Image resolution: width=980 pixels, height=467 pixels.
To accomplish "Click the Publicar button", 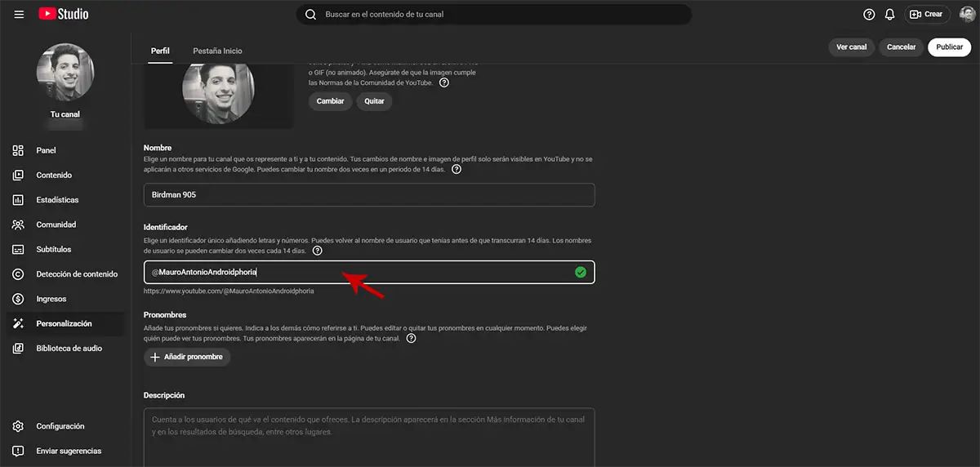I will [950, 47].
